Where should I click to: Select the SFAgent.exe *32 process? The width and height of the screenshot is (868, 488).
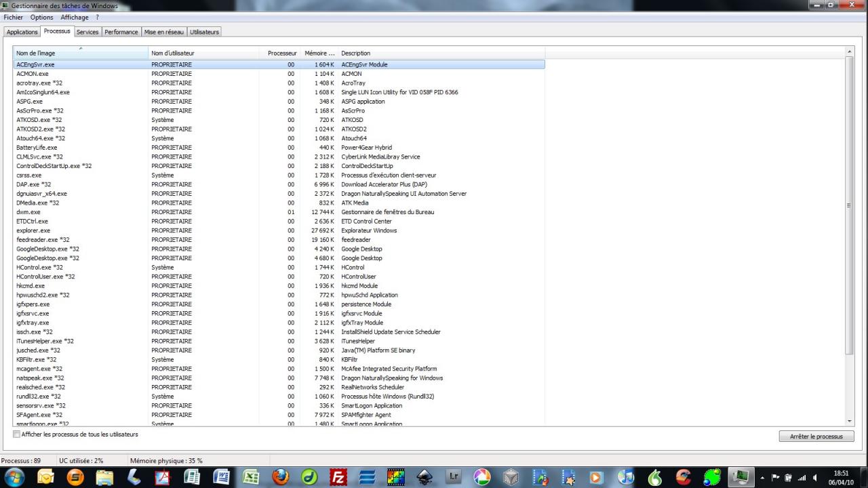click(x=279, y=415)
